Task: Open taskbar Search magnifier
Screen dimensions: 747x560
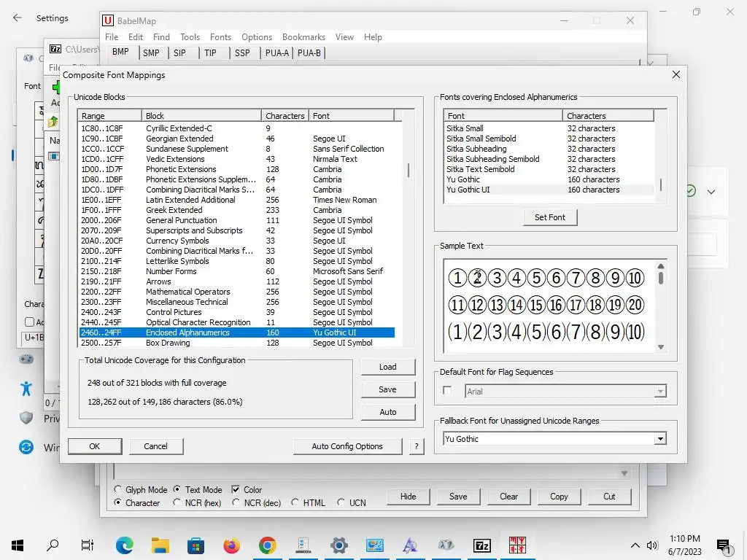Action: 53,545
